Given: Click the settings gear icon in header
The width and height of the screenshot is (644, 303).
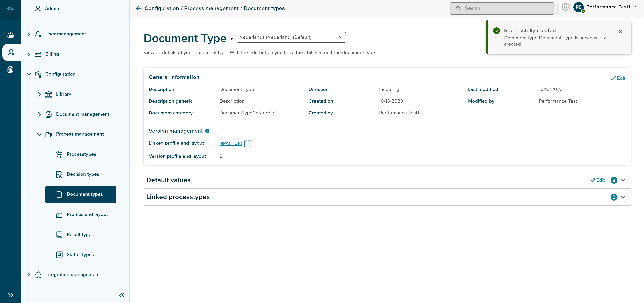Looking at the screenshot, I should [565, 8].
